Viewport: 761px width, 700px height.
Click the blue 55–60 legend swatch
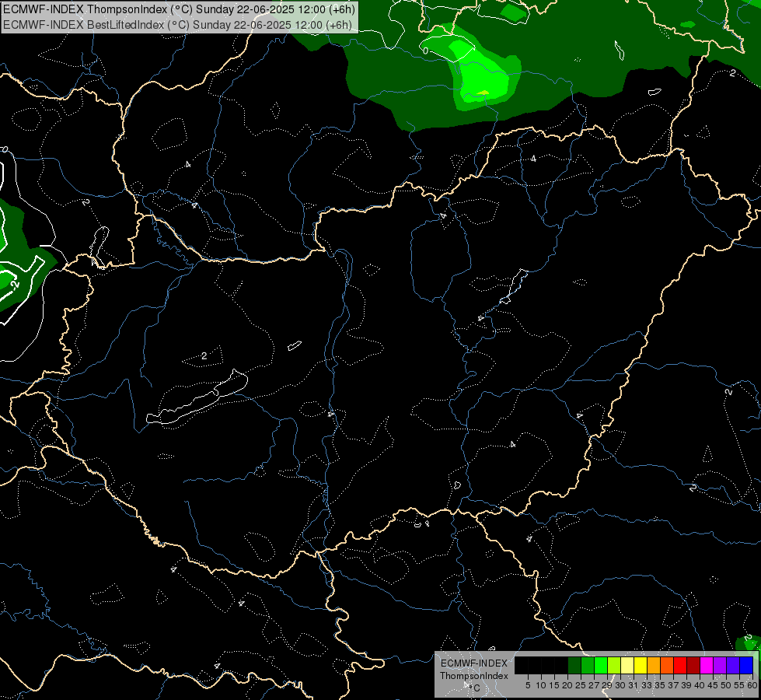[746, 666]
